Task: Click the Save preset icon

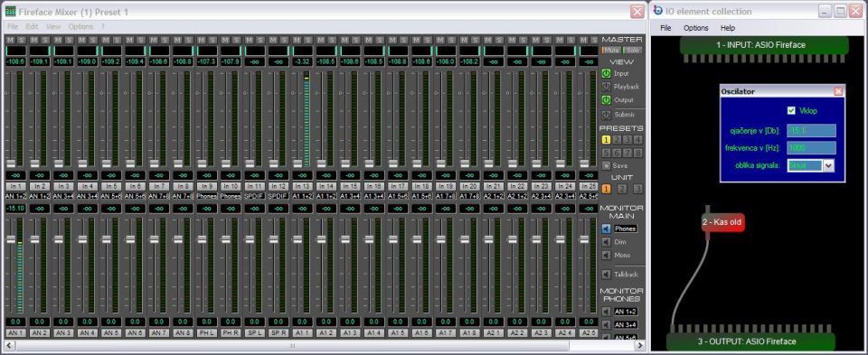Action: pyautogui.click(x=606, y=165)
